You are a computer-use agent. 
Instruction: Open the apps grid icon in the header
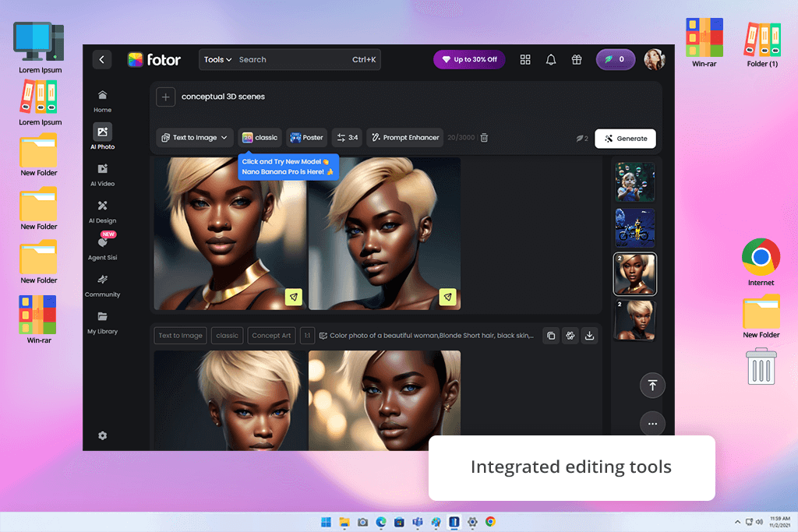pos(525,59)
